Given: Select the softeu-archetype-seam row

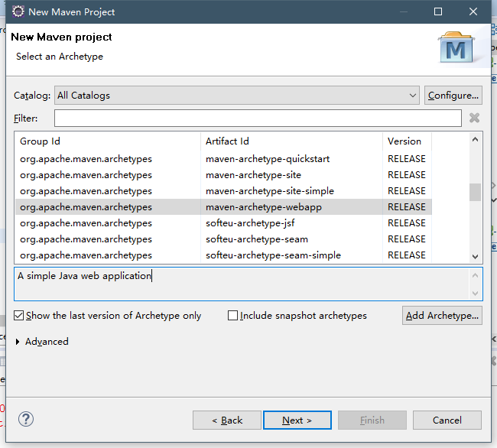Looking at the screenshot, I should point(223,239).
